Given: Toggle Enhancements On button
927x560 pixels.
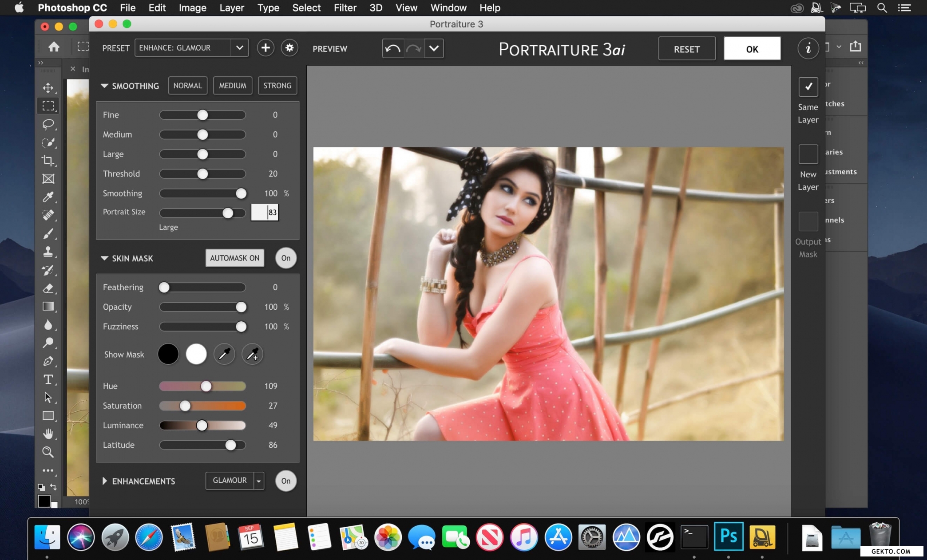Looking at the screenshot, I should pos(286,481).
